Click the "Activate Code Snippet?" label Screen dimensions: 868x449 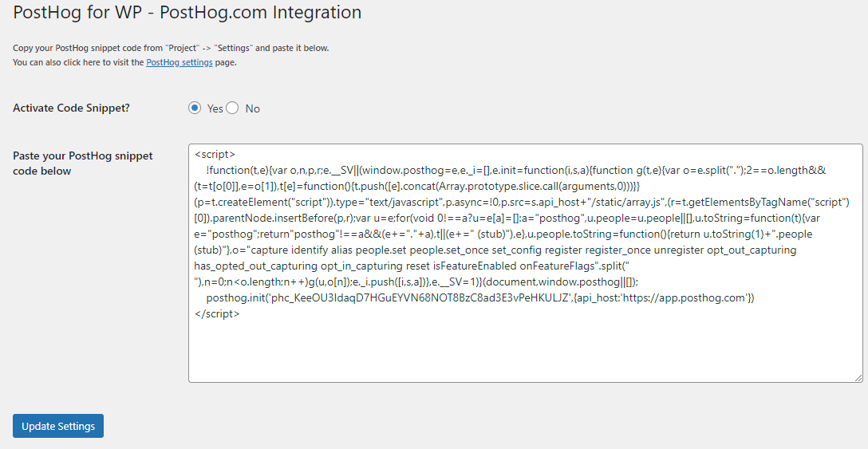tap(71, 108)
